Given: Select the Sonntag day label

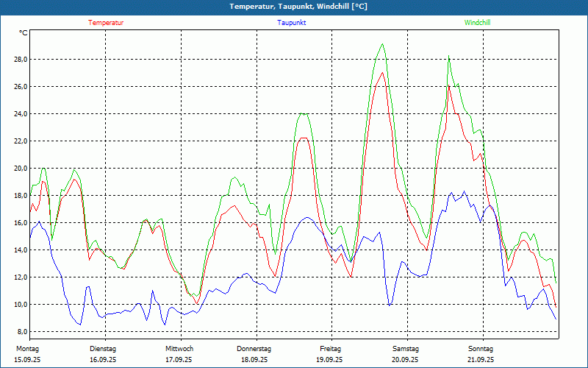Looking at the screenshot, I should click(x=481, y=349).
